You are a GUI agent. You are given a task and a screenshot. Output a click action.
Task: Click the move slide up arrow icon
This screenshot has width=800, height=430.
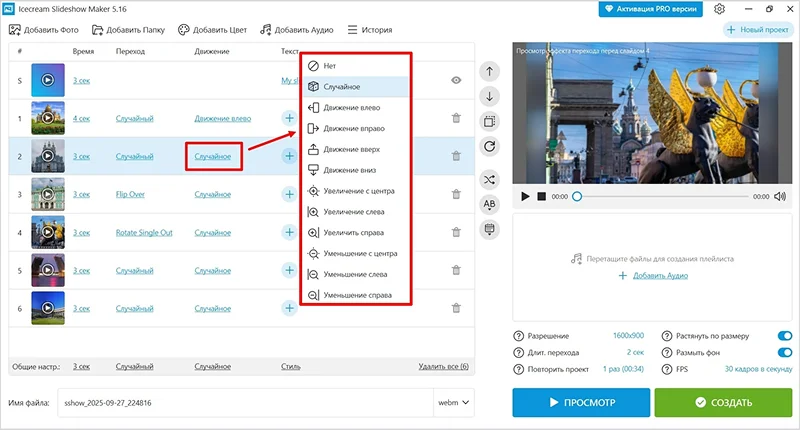click(489, 72)
